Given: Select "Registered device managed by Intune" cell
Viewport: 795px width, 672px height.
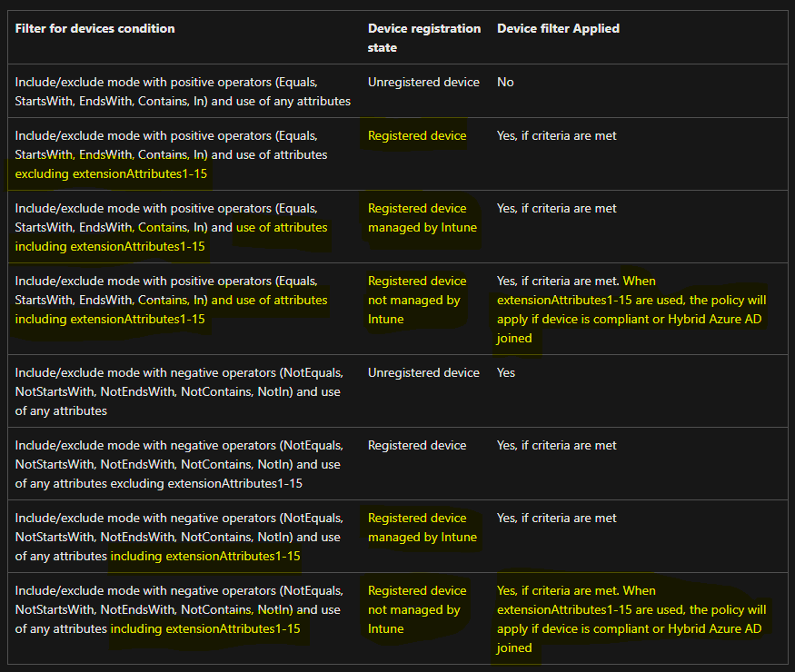Looking at the screenshot, I should [x=422, y=218].
